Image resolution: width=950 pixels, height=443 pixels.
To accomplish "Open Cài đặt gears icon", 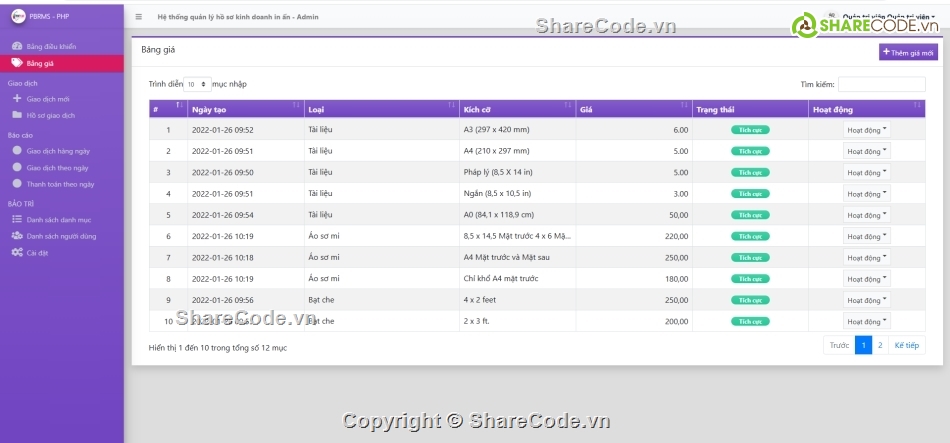I will [16, 253].
